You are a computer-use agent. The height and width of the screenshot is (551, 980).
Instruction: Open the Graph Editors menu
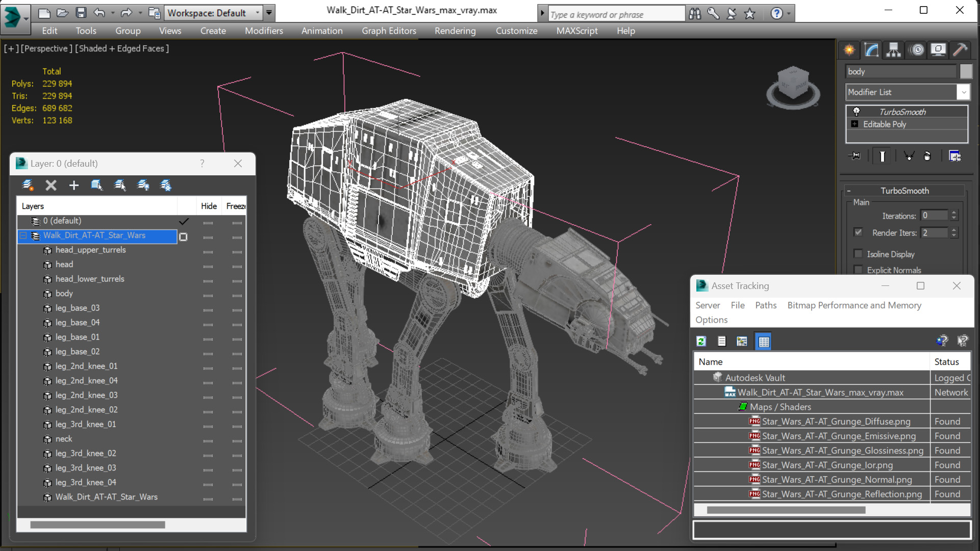[x=389, y=31]
